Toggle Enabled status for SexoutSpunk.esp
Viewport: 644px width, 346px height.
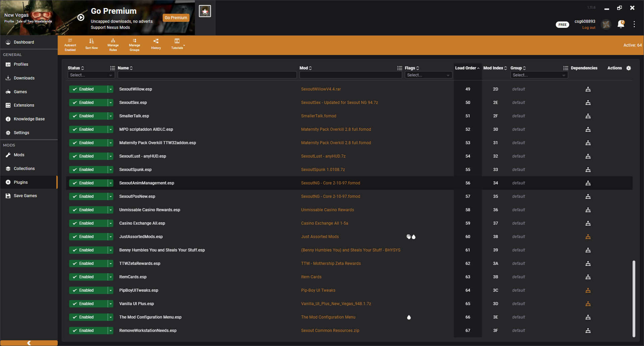88,170
